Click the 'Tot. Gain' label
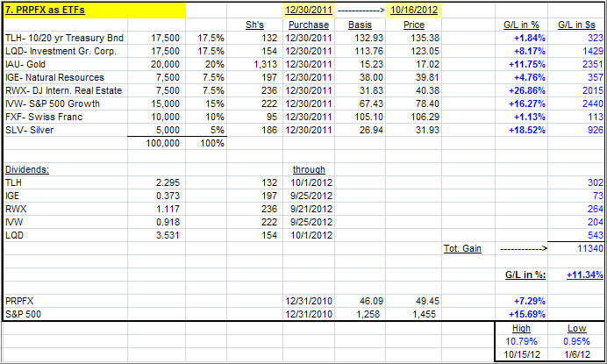The height and width of the screenshot is (364, 607). coord(462,248)
